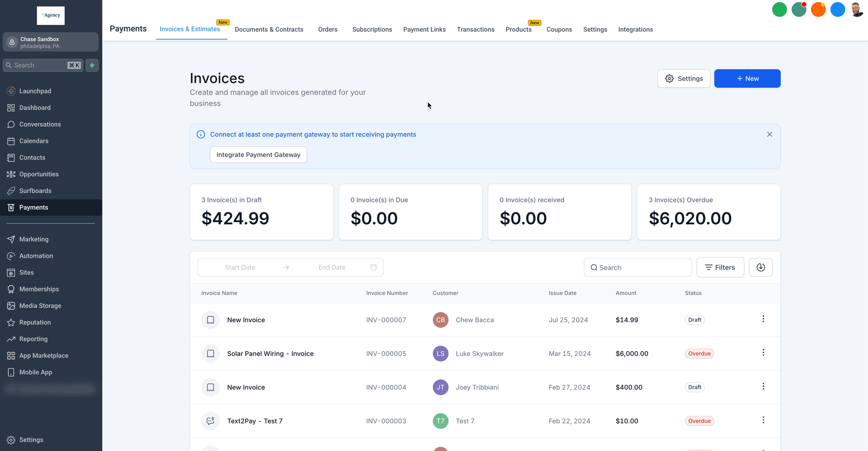The height and width of the screenshot is (451, 868).
Task: Open invoice Settings button
Action: tap(684, 78)
